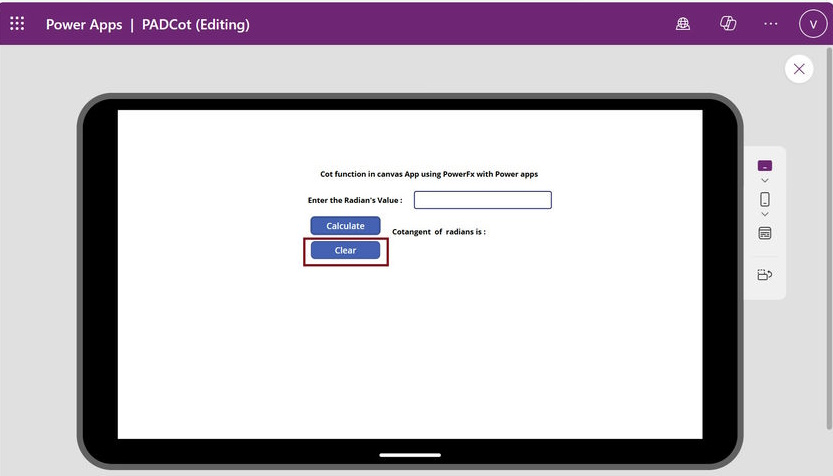
Task: Click the Cot function heading text
Action: [x=429, y=174]
